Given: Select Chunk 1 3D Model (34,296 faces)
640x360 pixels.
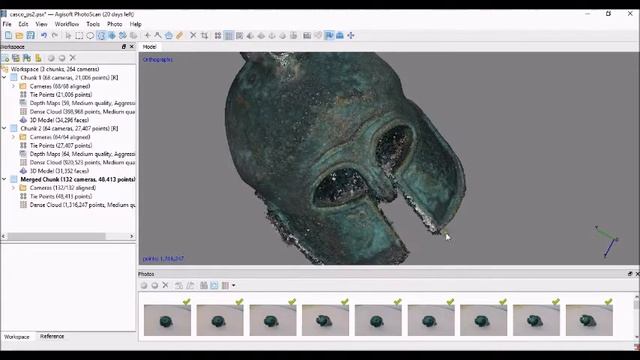Looking at the screenshot, I should tap(59, 120).
